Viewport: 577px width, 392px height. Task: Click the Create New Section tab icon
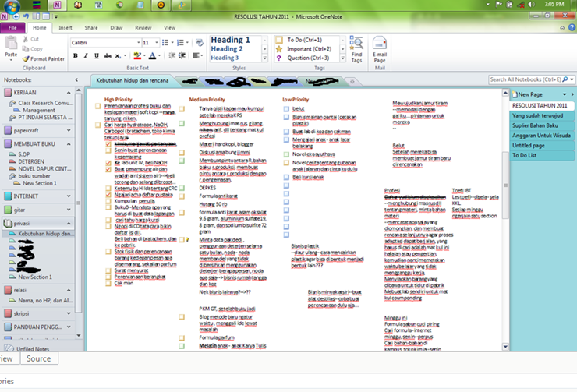pos(352,82)
